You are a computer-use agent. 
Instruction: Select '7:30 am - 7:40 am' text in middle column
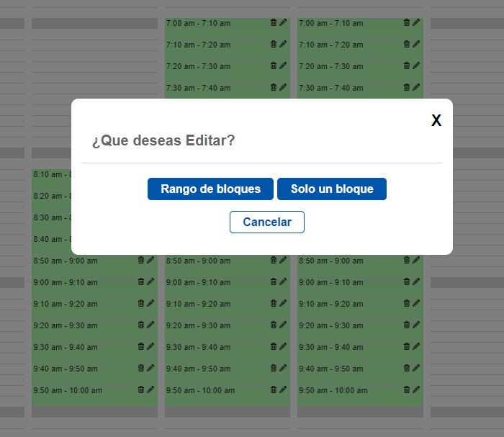pos(198,88)
